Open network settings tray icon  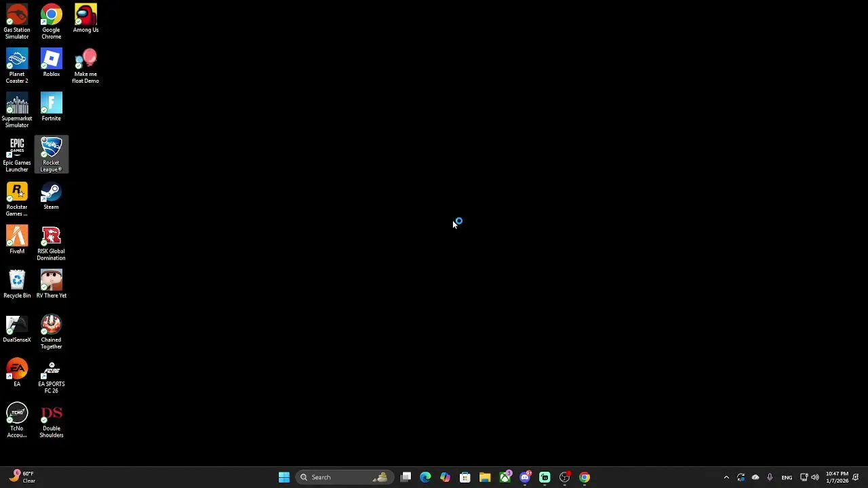804,477
